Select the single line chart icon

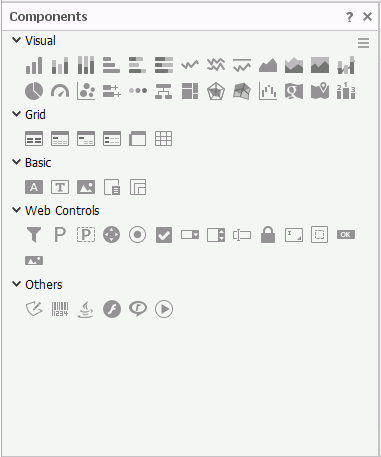[190, 65]
